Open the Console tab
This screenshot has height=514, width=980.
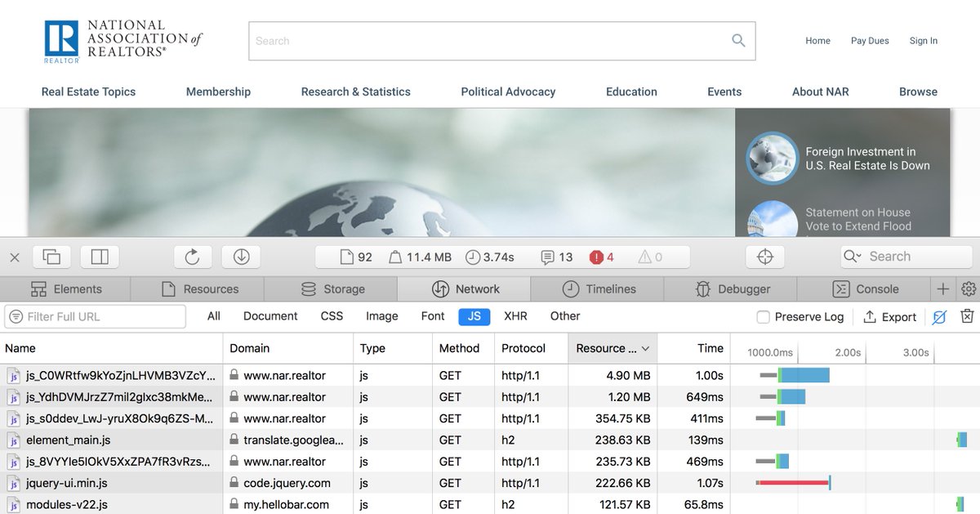tap(864, 289)
